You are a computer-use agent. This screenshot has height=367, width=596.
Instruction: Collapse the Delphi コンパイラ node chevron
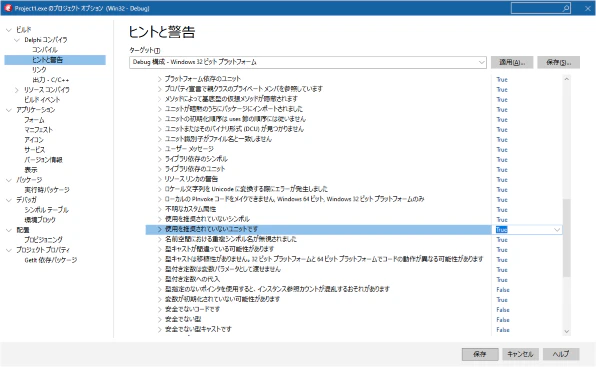coord(17,40)
